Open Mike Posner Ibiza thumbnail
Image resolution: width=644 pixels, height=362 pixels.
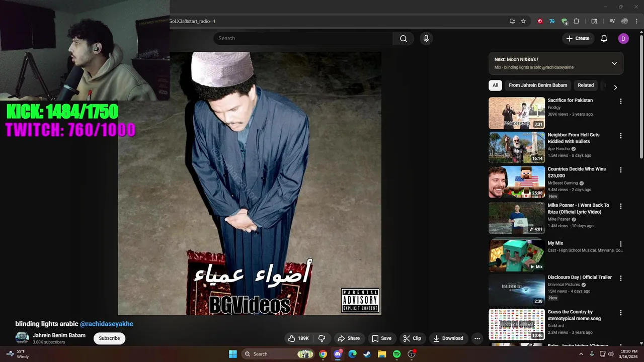(517, 218)
